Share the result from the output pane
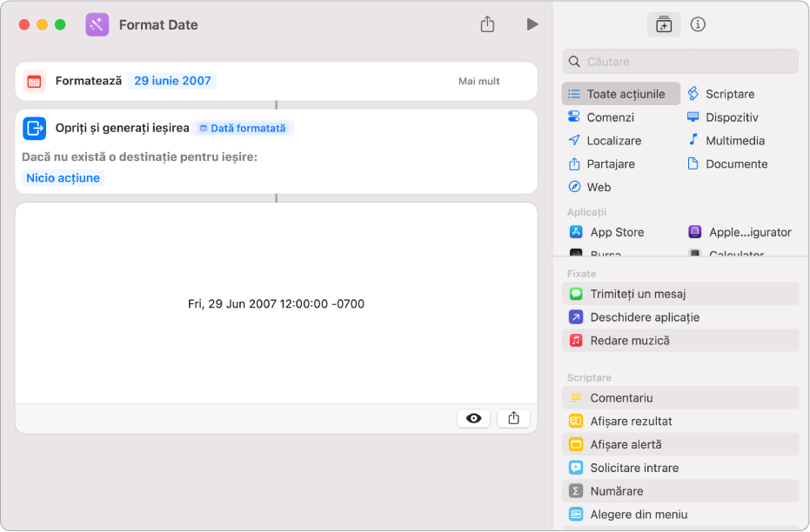 [x=513, y=418]
